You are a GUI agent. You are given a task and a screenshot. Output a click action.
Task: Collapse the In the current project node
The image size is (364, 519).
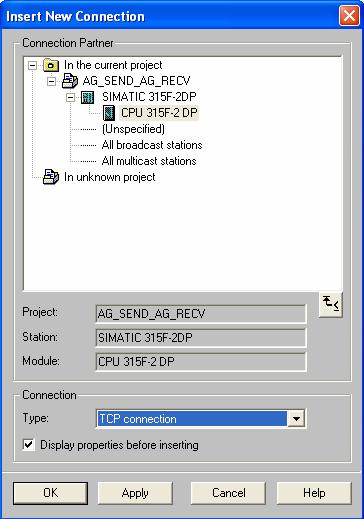(x=32, y=65)
